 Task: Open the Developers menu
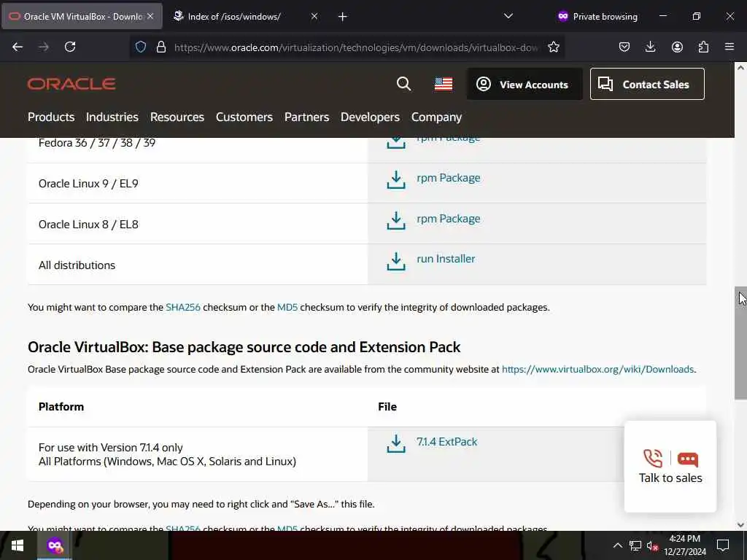370,117
